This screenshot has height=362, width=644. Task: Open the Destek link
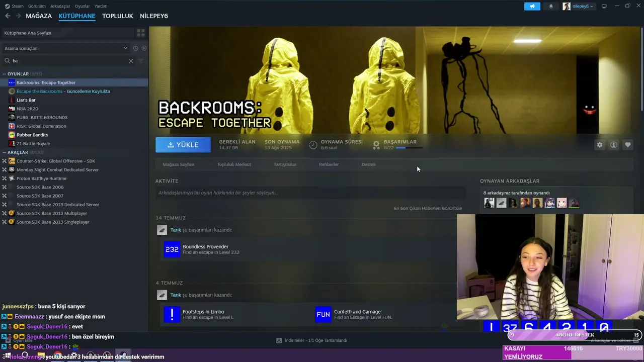(369, 164)
